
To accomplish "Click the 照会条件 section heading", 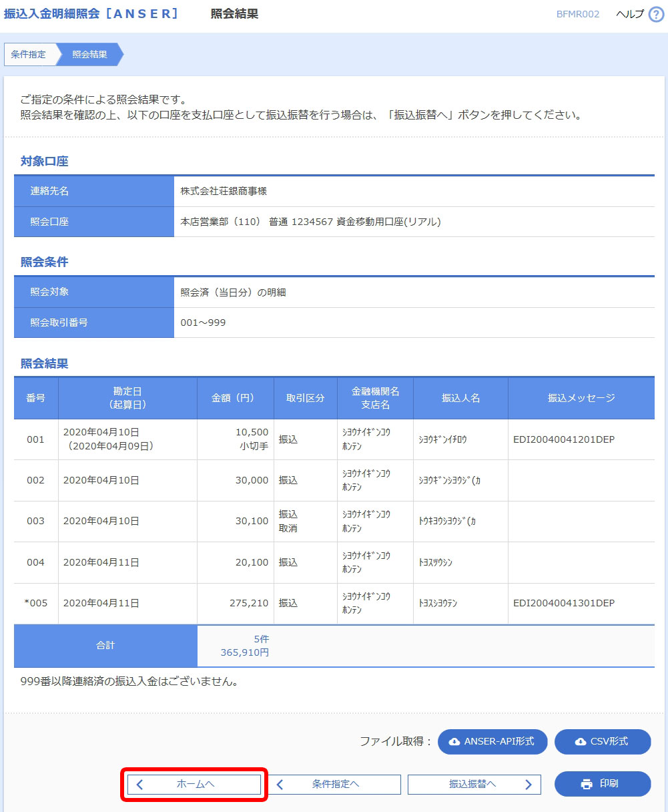I will pos(45,262).
